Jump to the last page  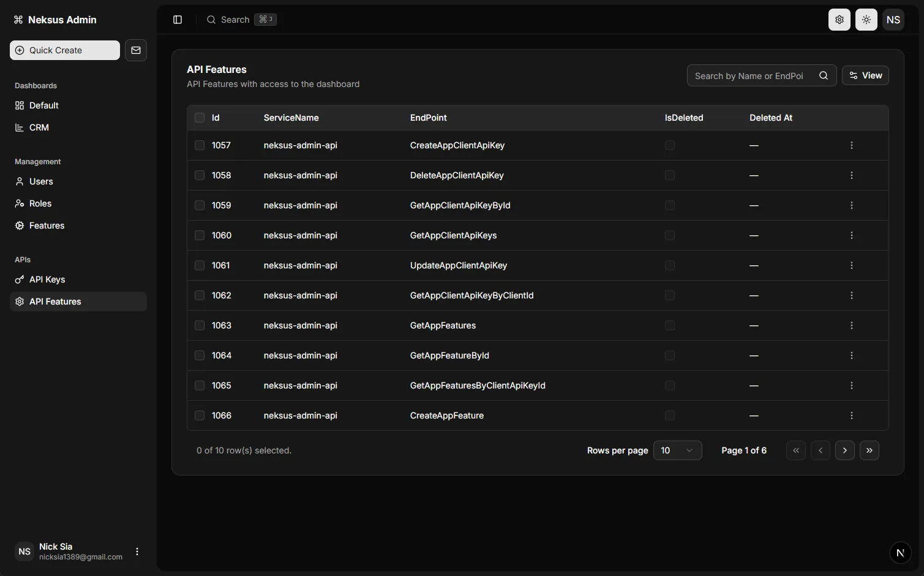[x=870, y=450]
